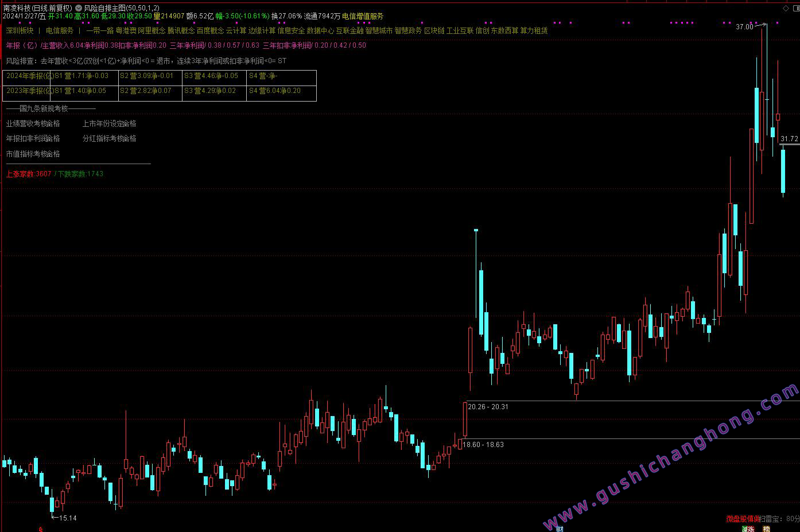The image size is (800, 532).
Task: Click the 涨 marker icon at bottom
Action: click(751, 529)
